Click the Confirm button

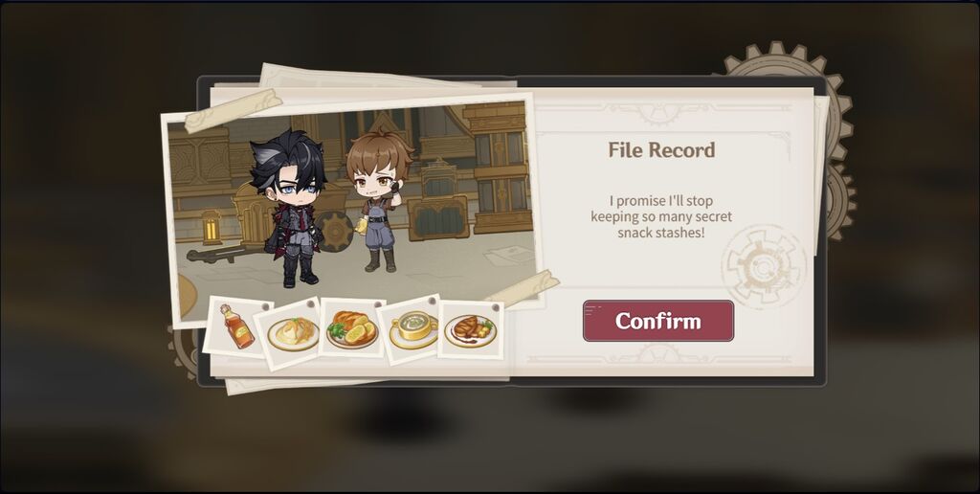[x=658, y=321]
